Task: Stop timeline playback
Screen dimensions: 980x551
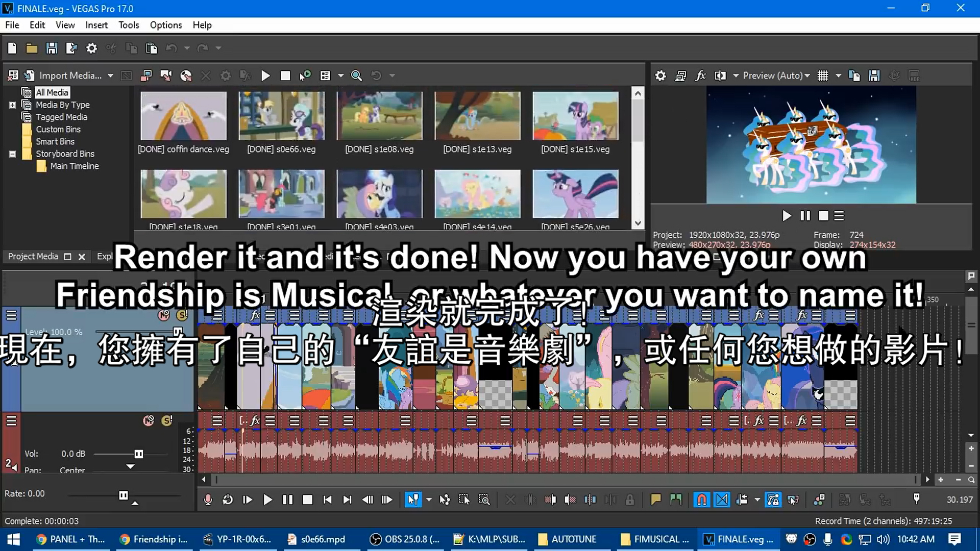Action: click(x=307, y=499)
